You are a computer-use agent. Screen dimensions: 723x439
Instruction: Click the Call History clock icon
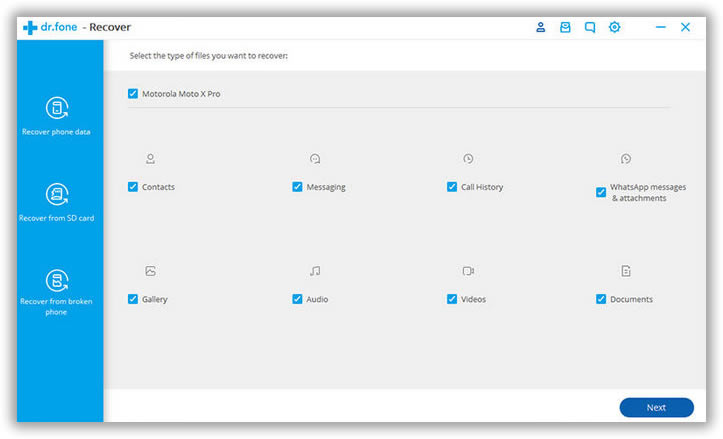coord(468,159)
